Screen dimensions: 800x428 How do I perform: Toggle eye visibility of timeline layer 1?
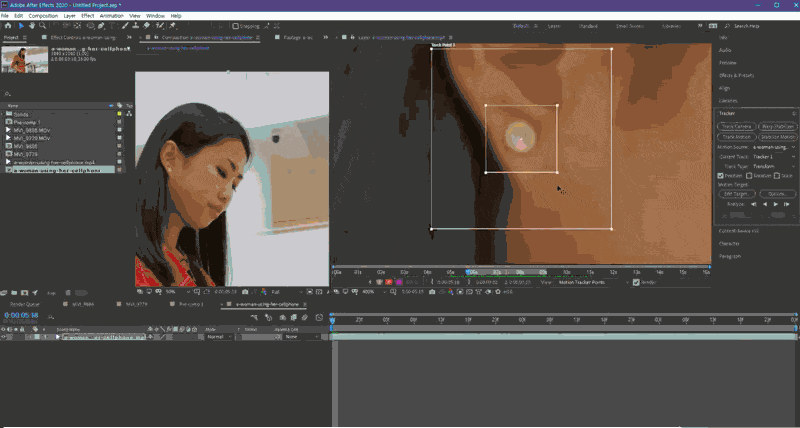(4, 337)
